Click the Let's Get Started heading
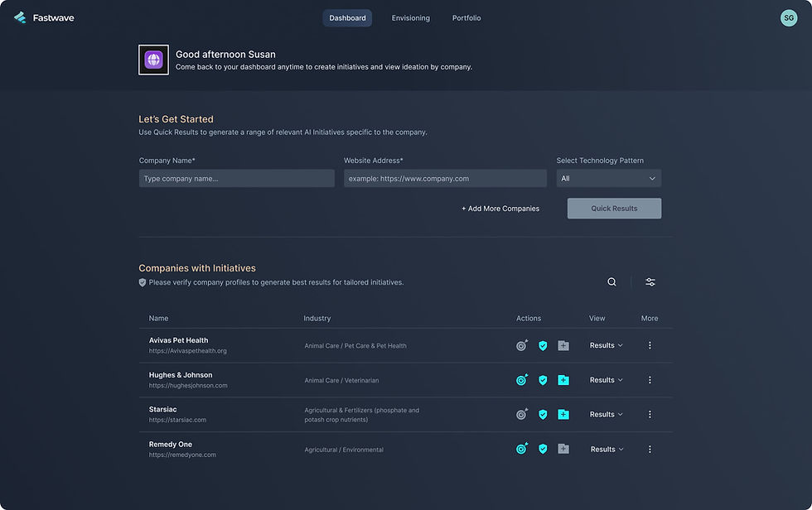 176,119
